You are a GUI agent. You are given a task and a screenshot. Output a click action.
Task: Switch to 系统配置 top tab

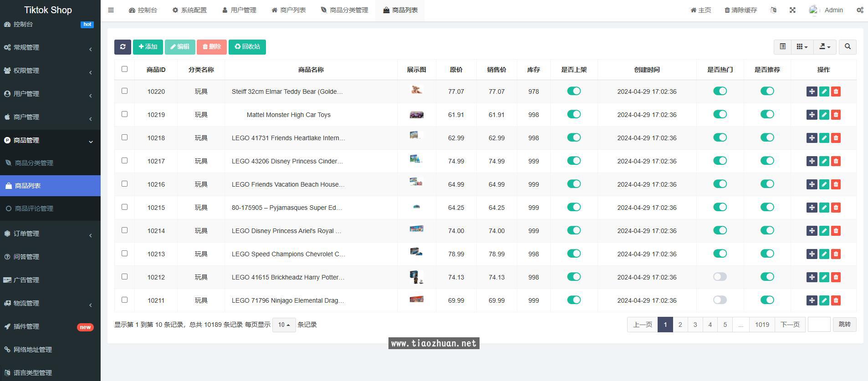point(189,10)
